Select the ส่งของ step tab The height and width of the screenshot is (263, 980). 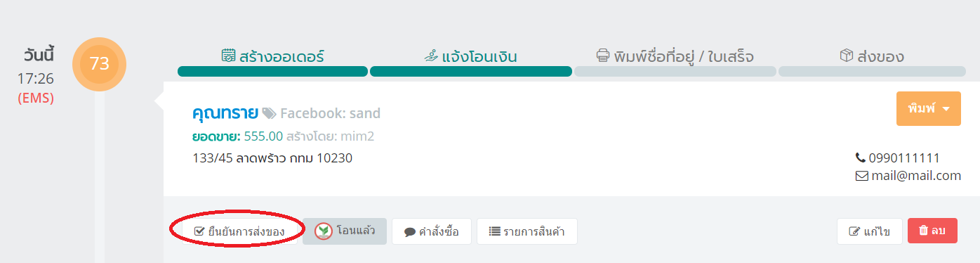pos(871,56)
